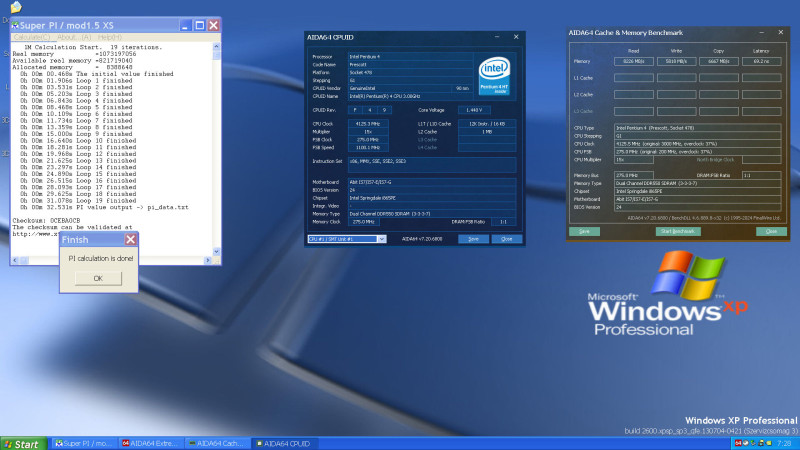Click the Memory Latency result field
The width and height of the screenshot is (800, 450).
point(761,61)
